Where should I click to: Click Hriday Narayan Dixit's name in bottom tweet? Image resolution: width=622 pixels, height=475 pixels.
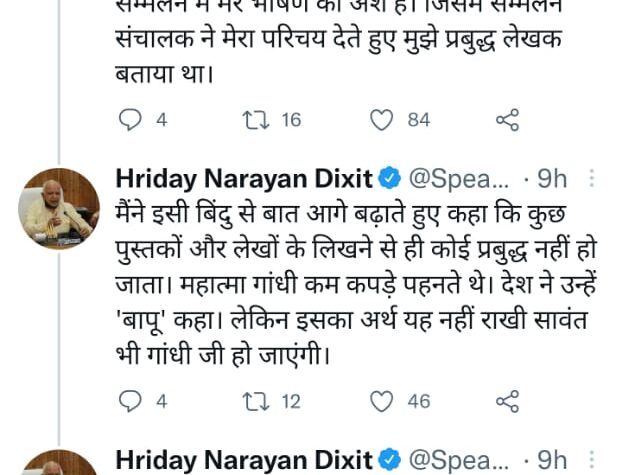[244, 460]
